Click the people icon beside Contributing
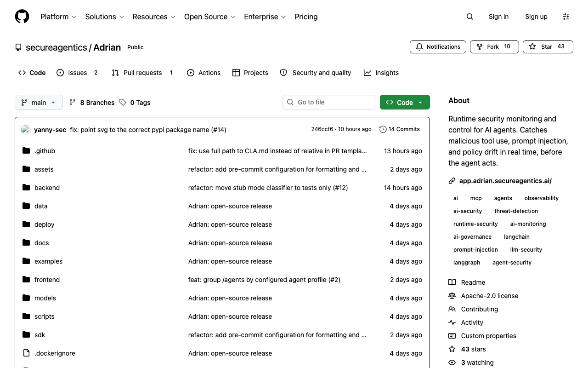 click(x=452, y=309)
